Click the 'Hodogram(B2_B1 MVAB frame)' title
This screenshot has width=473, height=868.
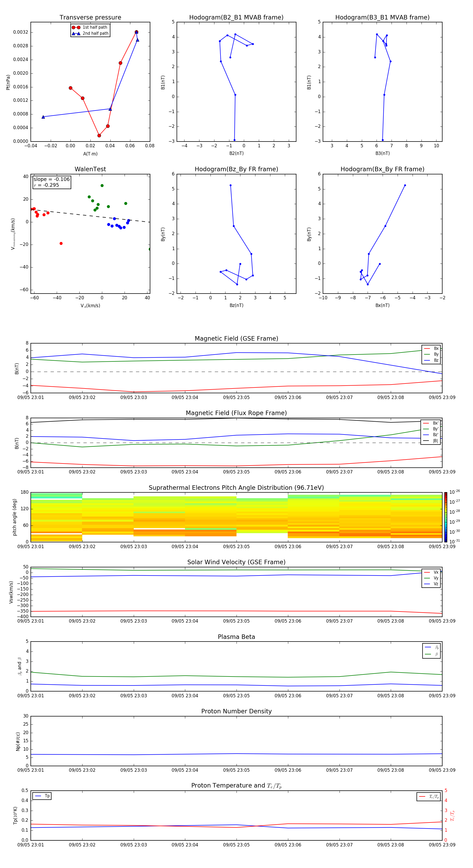click(236, 18)
